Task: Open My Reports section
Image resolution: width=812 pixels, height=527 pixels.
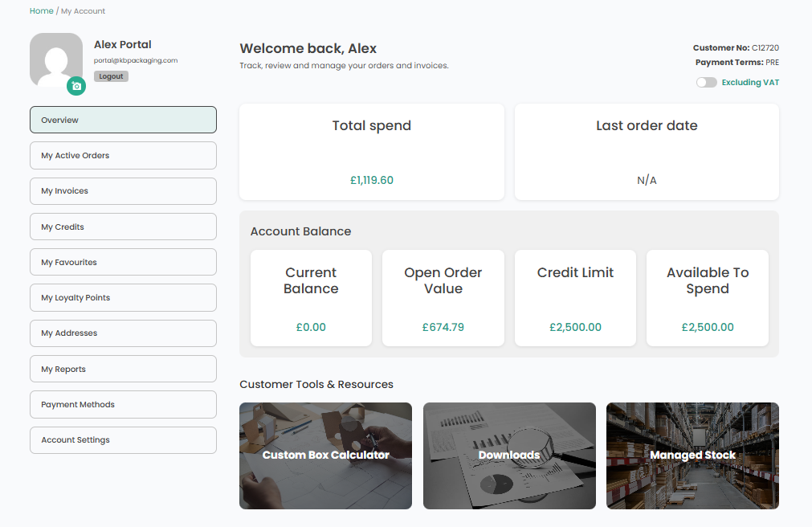Action: click(x=123, y=369)
